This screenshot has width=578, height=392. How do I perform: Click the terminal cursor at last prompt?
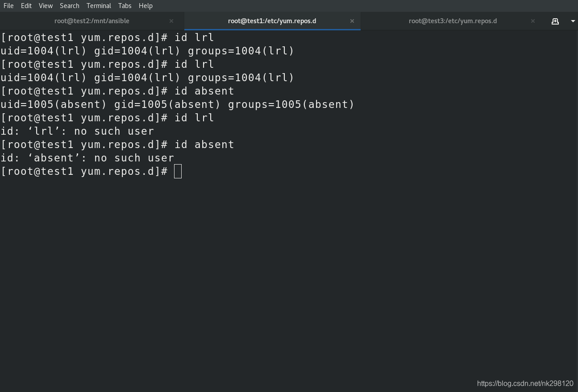click(x=178, y=171)
